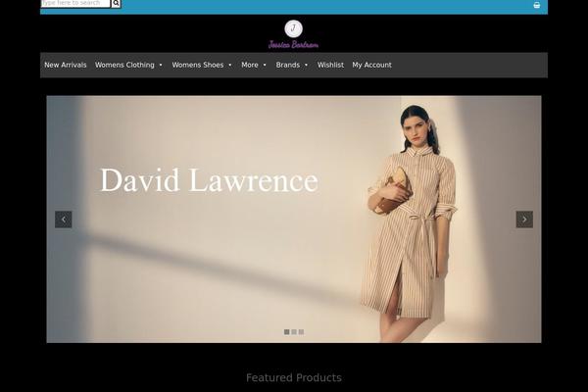Expand the Brands menu
The height and width of the screenshot is (392, 588).
292,65
